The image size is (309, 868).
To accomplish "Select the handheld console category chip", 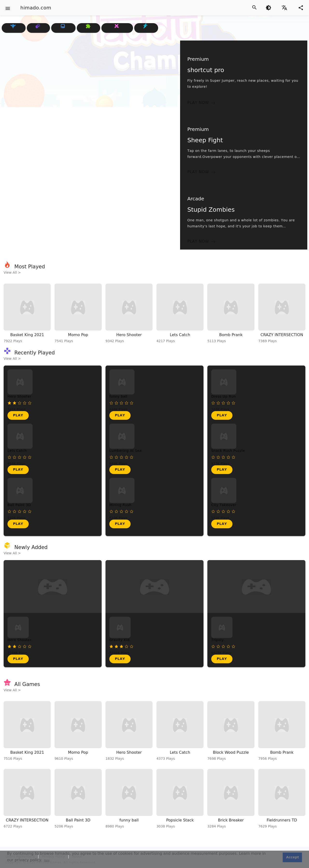I will [63, 28].
